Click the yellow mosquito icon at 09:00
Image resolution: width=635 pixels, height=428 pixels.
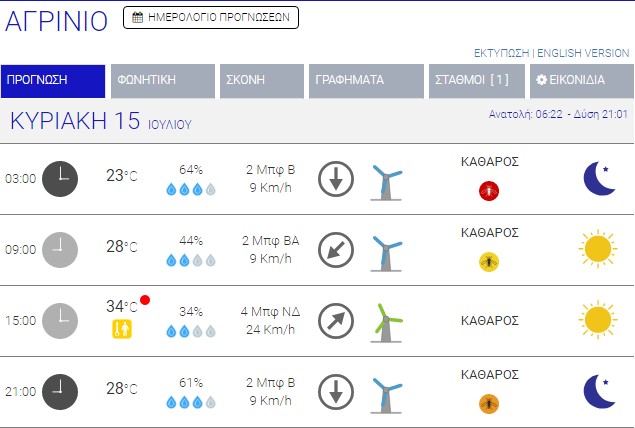489,261
